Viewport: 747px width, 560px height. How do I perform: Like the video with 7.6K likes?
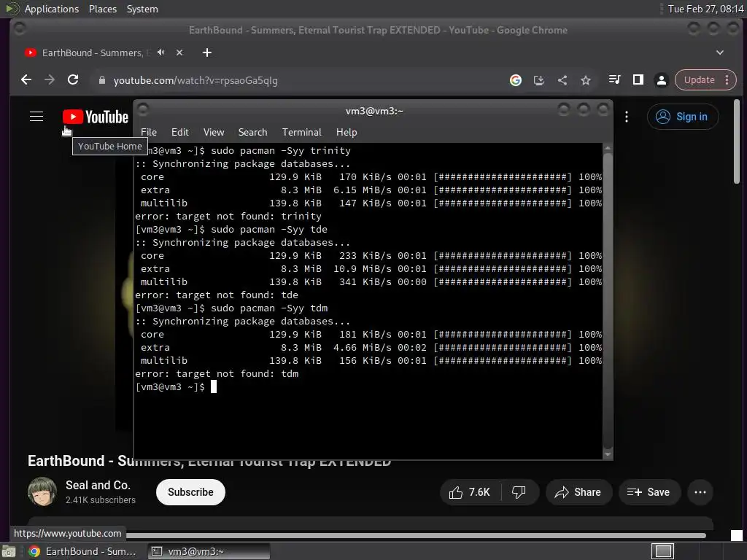pyautogui.click(x=470, y=492)
